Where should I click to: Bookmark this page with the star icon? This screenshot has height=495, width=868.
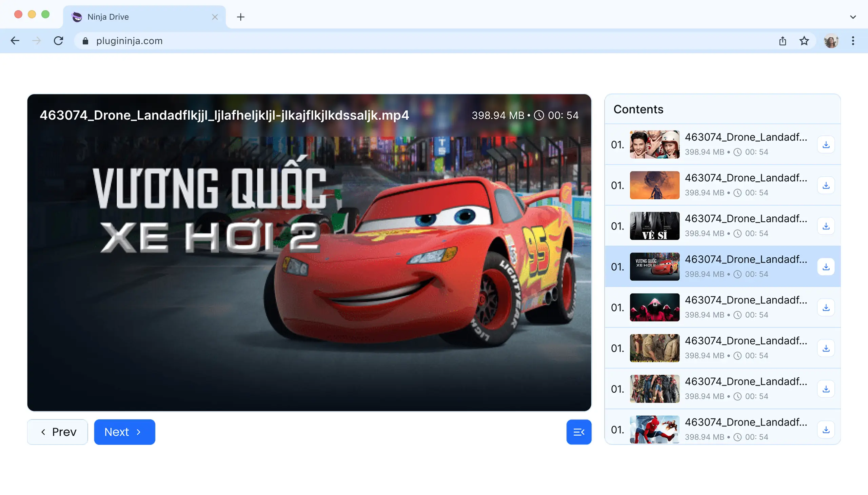pos(804,41)
